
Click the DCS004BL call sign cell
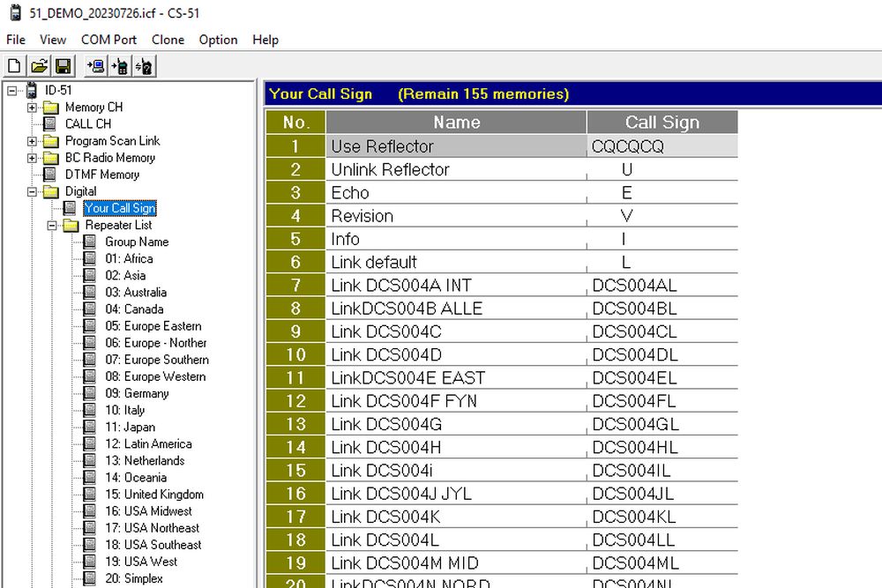[662, 308]
